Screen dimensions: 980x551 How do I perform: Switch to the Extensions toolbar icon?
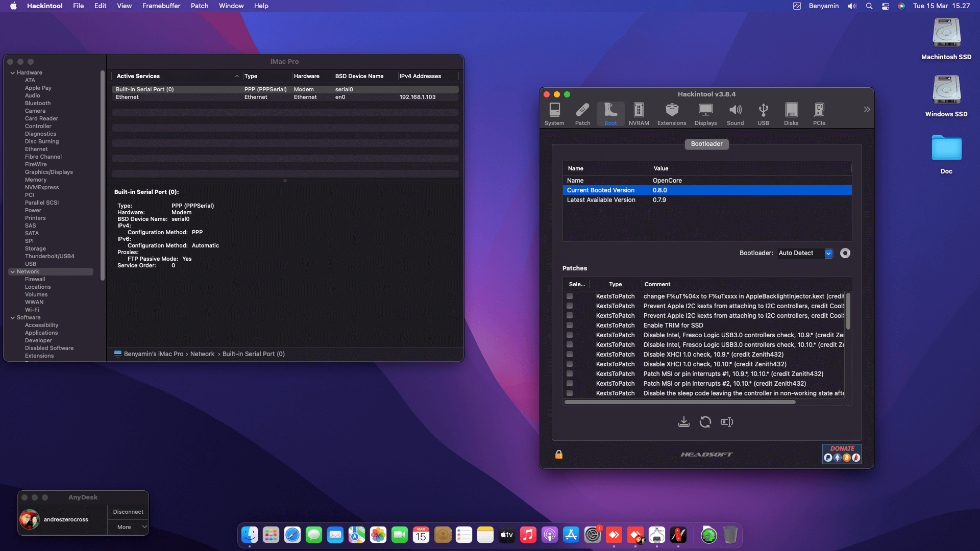pyautogui.click(x=672, y=114)
